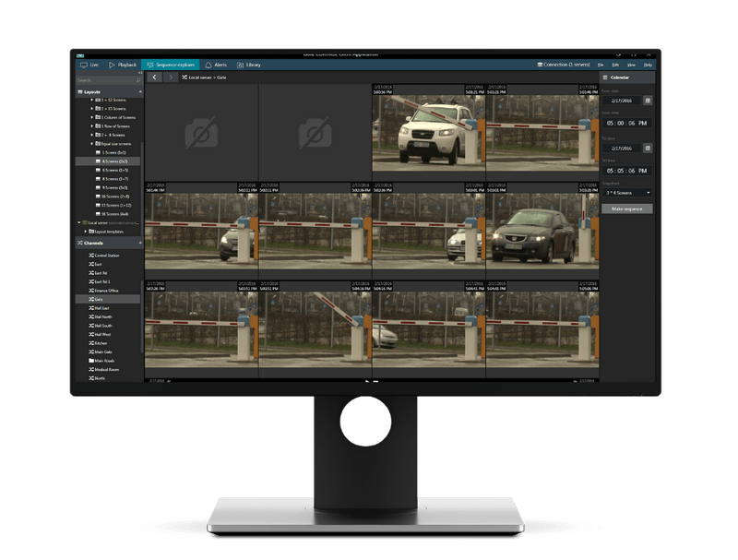This screenshot has height=560, width=738.
Task: Expand the 2 + 8 Screens folder
Action: (91, 135)
